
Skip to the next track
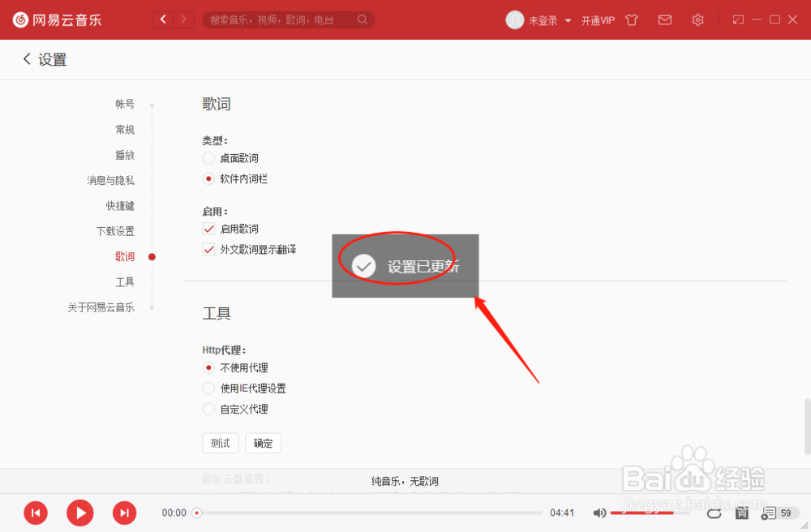[125, 513]
